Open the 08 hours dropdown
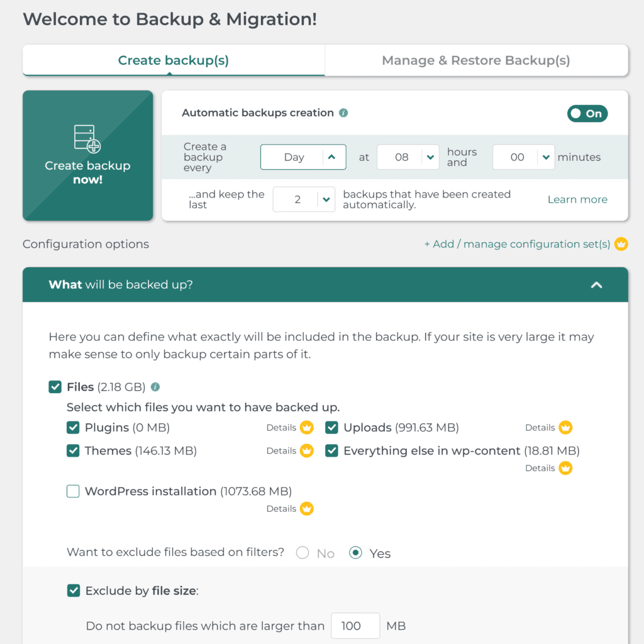Viewport: 644px width, 644px height. pos(408,157)
